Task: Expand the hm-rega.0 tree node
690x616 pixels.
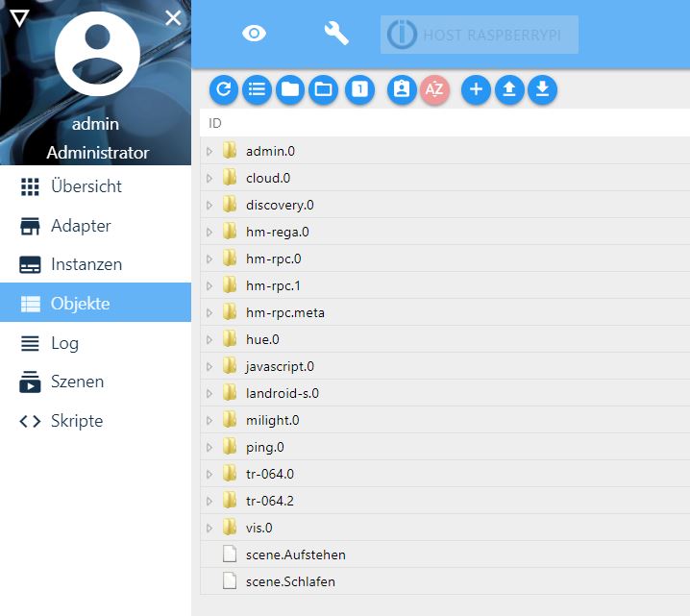Action: pyautogui.click(x=209, y=232)
